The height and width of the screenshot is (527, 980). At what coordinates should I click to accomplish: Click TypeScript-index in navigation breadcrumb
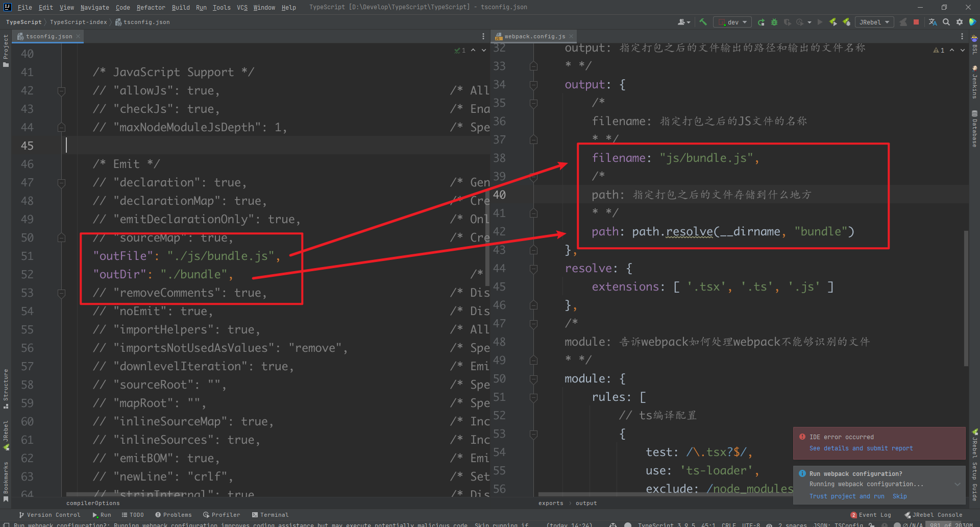(x=79, y=22)
